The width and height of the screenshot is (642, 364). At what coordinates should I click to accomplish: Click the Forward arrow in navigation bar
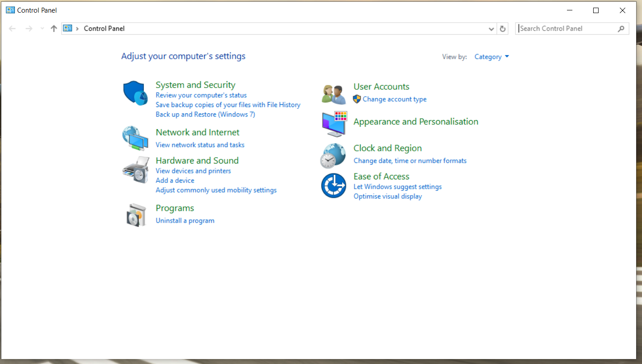tap(29, 28)
